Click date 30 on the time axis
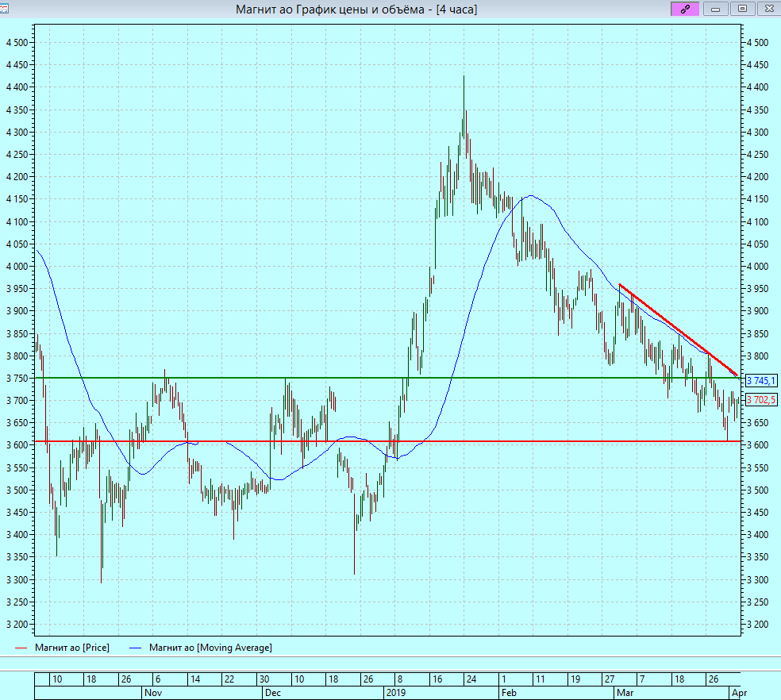The height and width of the screenshot is (700, 781). pyautogui.click(x=264, y=679)
